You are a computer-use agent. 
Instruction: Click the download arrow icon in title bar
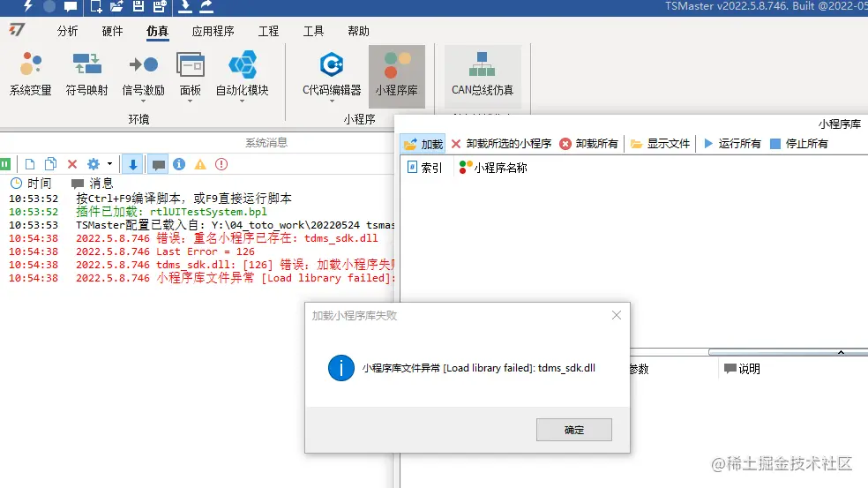(185, 6)
